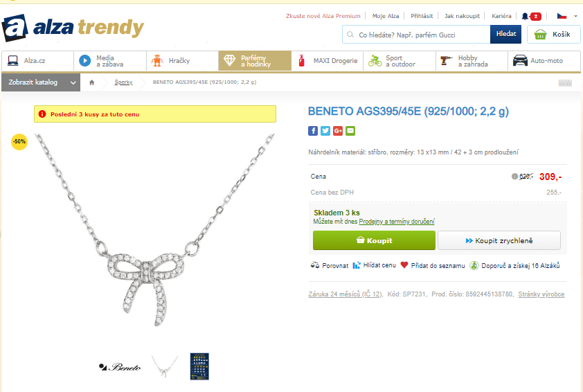Open the price info grey circle

(514, 177)
